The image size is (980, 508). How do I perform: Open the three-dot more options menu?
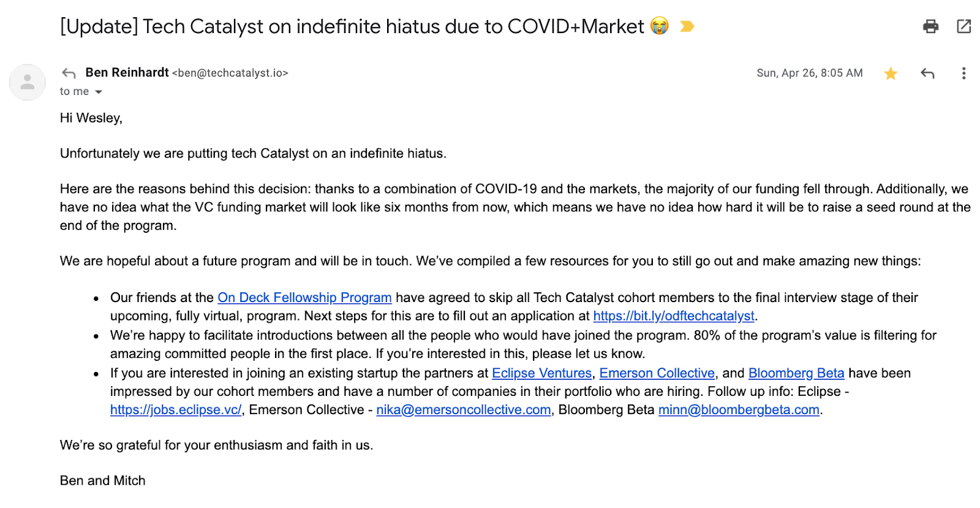(963, 74)
